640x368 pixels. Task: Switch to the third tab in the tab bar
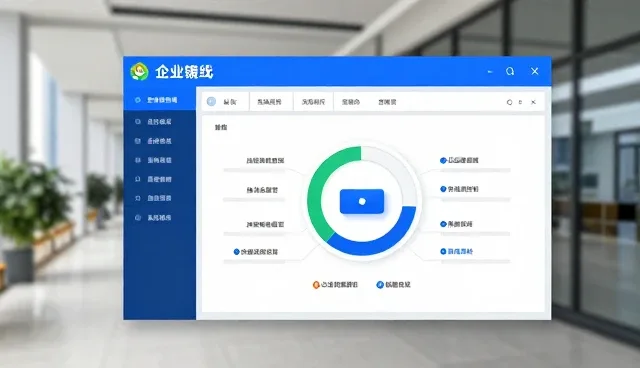coord(313,102)
